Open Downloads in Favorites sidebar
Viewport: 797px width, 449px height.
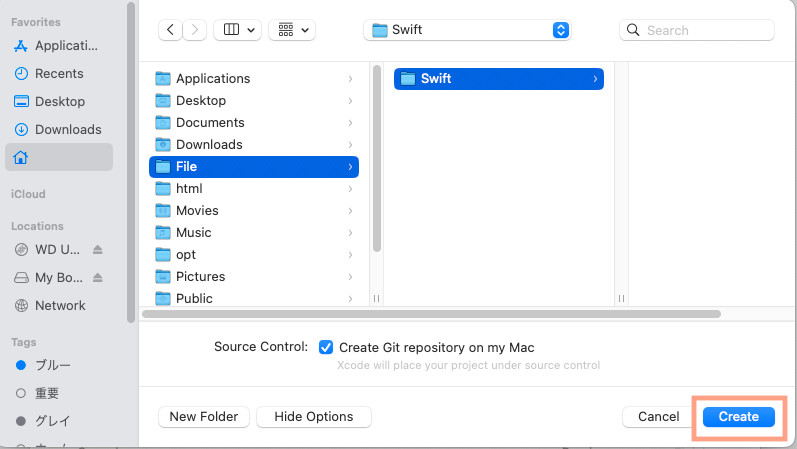67,129
